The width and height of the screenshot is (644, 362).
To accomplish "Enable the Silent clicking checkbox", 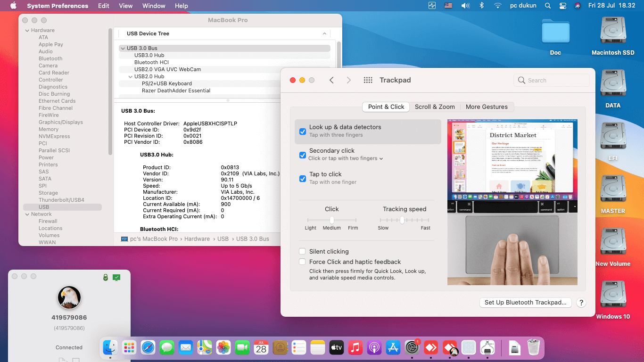I will click(302, 252).
